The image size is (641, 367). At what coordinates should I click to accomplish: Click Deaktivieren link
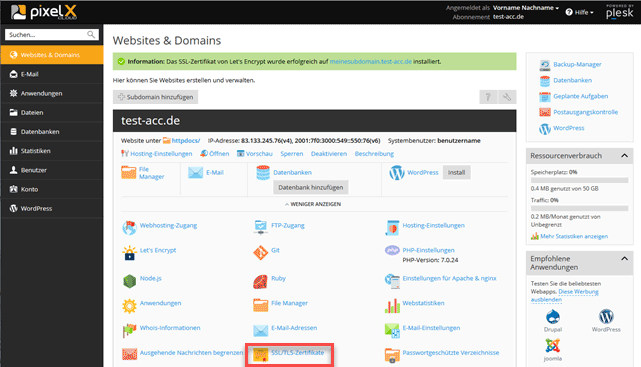pyautogui.click(x=329, y=154)
